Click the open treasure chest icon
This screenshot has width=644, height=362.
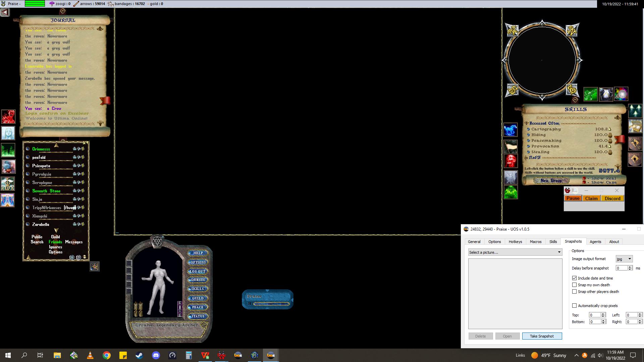click(635, 127)
